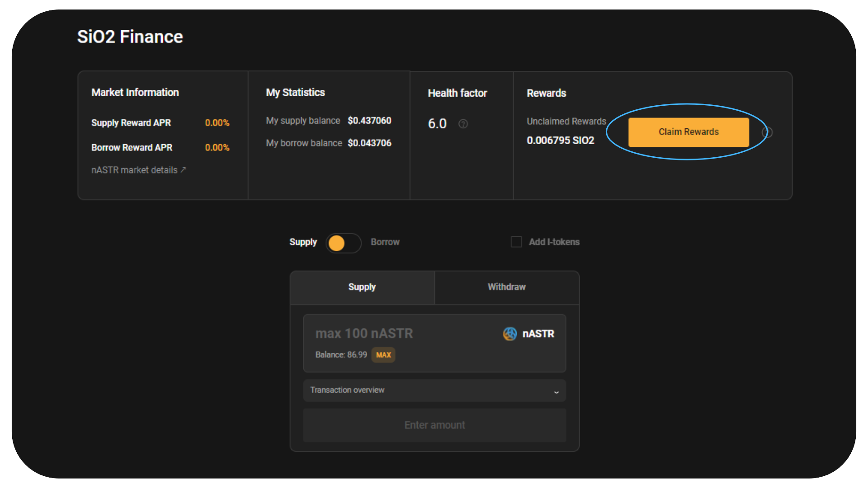This screenshot has height=488, width=868.
Task: Check the Add l-tokens checkbox
Action: [x=516, y=242]
